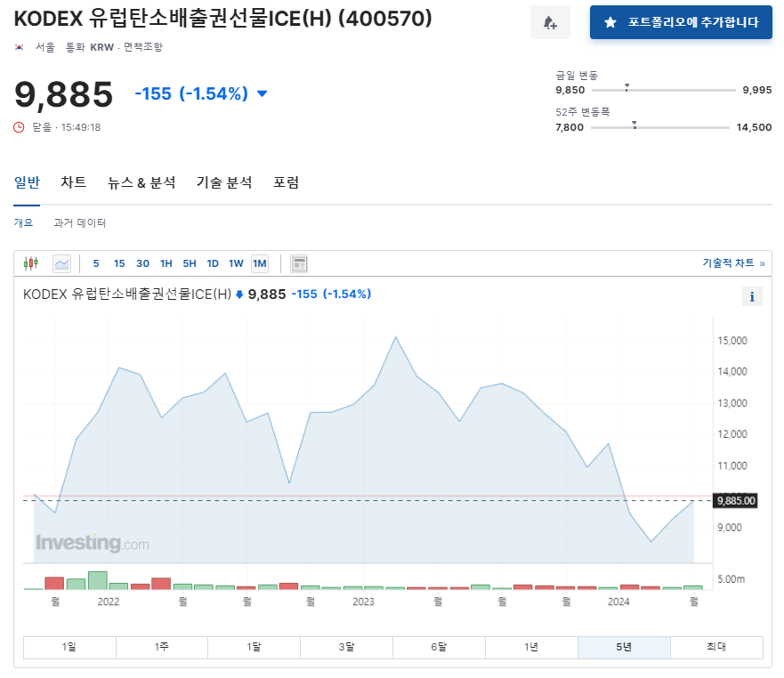Click the day high value 9,995
784x678 pixels.
757,90
